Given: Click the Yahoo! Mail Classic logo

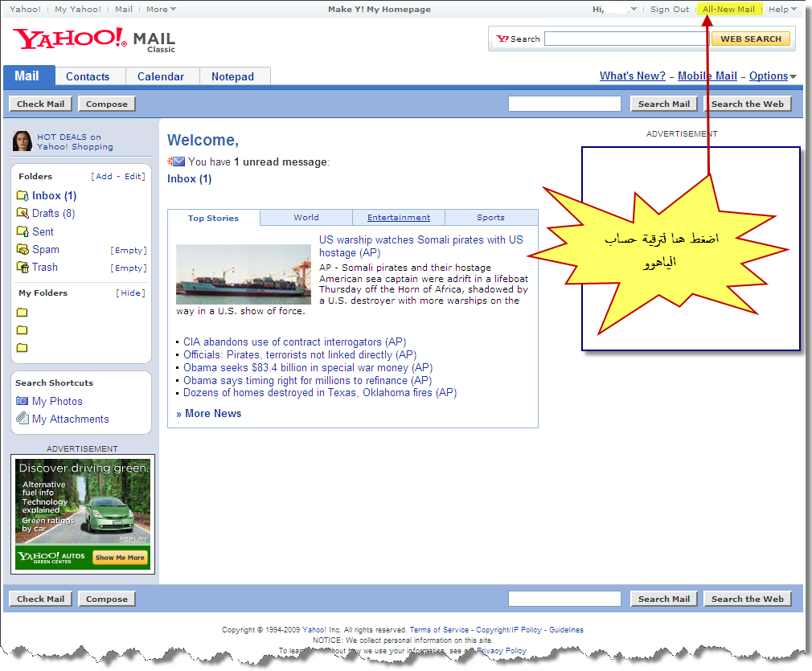Looking at the screenshot, I should 94,40.
